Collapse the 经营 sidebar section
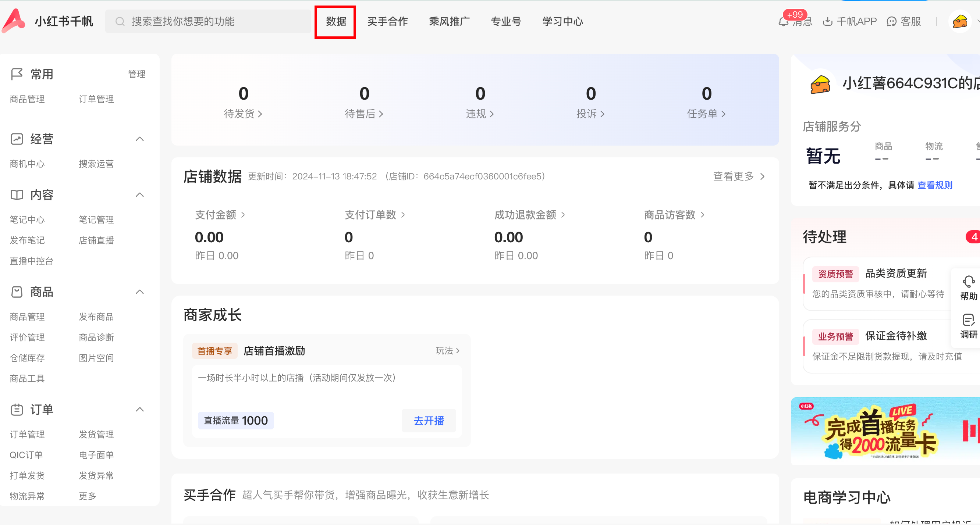 (x=140, y=139)
